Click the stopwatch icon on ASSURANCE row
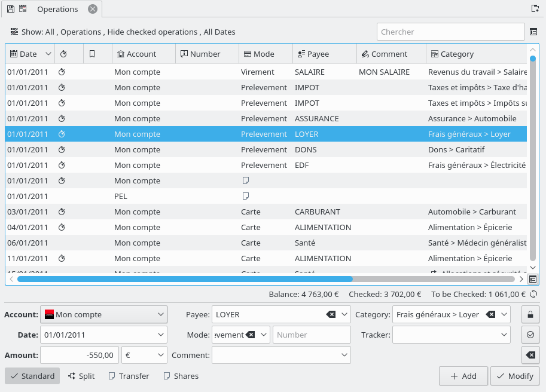Screen dimensions: 546x392 coord(62,118)
